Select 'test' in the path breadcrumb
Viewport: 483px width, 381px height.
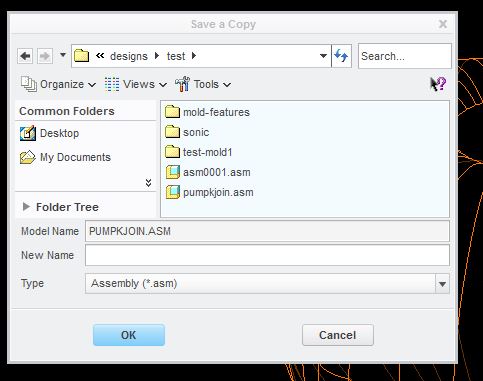(176, 56)
